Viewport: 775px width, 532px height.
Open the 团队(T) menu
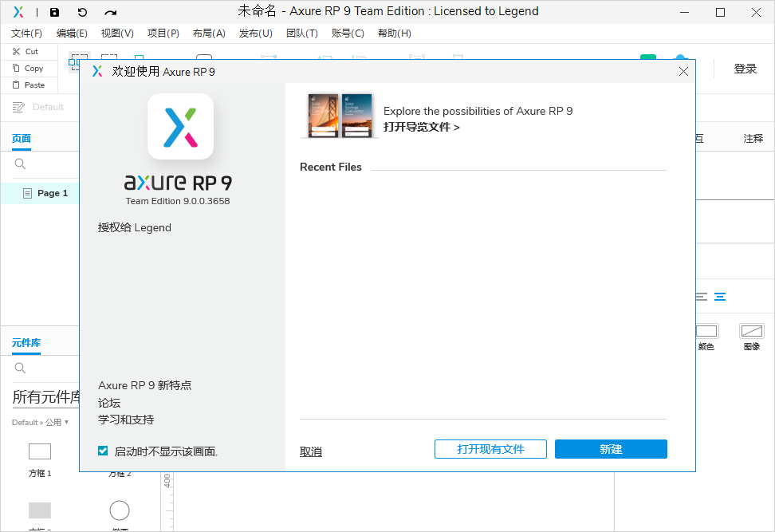coord(301,33)
